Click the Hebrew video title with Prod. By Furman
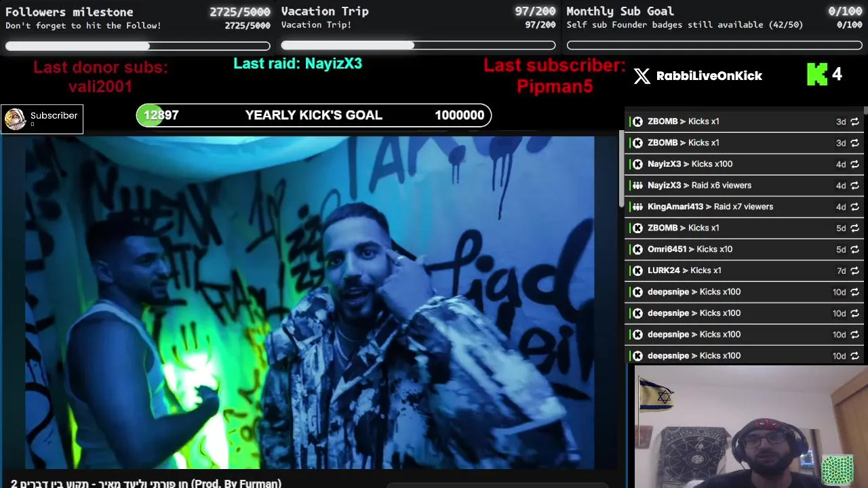Screen dimensions: 868x488 (146, 483)
